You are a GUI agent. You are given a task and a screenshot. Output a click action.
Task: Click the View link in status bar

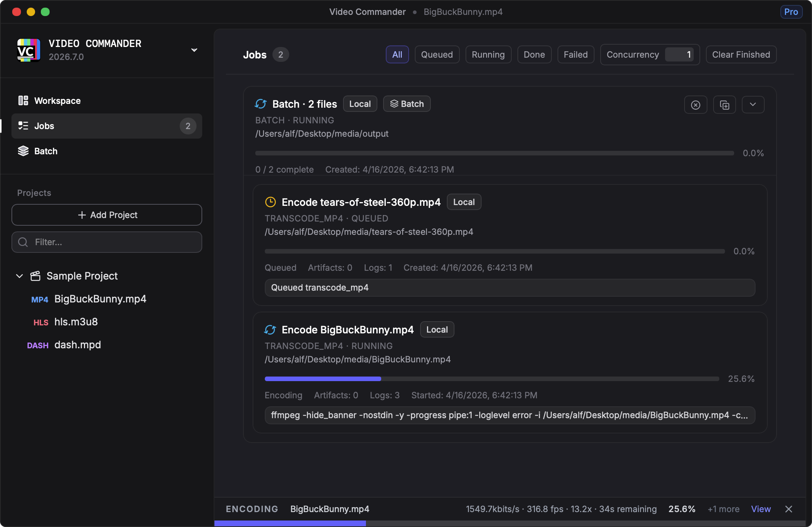point(760,509)
